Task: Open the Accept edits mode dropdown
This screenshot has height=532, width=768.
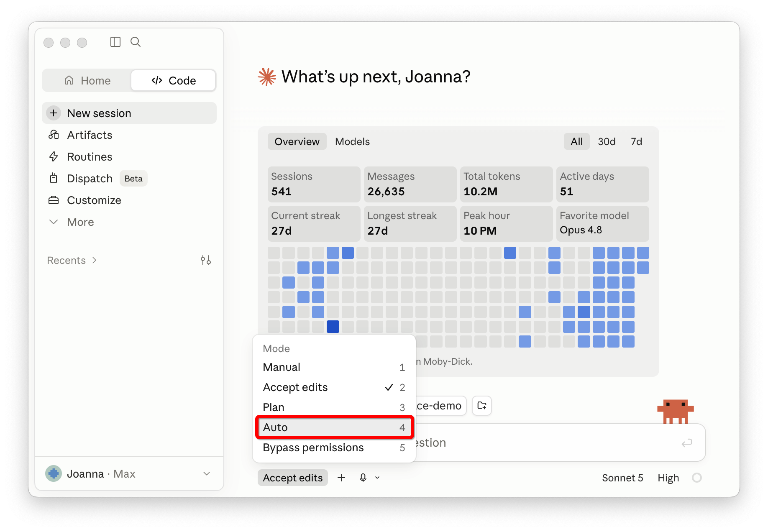Action: [293, 478]
